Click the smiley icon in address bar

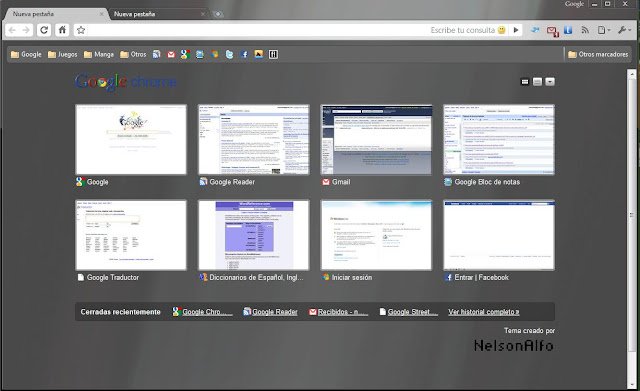coord(502,30)
